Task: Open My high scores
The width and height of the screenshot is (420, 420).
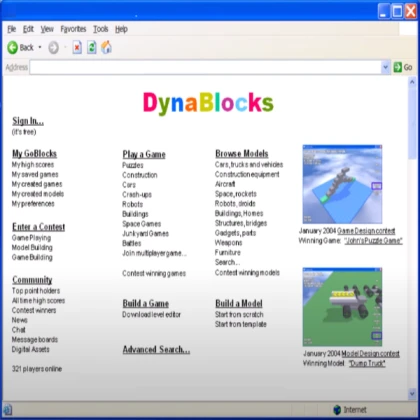Action: (x=33, y=165)
